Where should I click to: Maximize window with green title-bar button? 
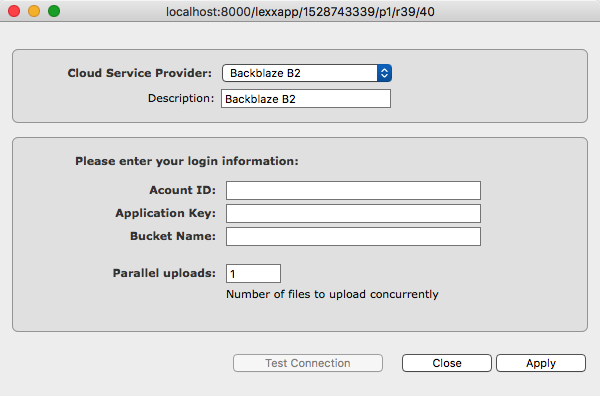(54, 11)
